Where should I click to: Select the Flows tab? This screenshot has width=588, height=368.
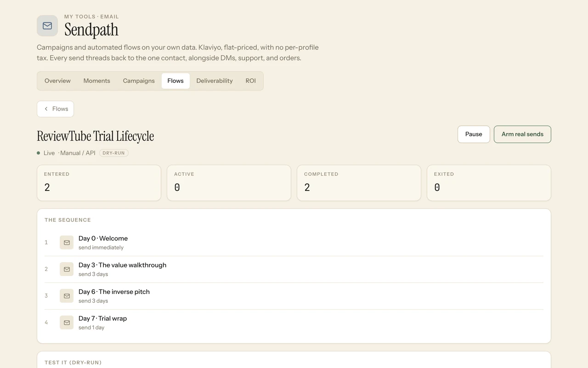[175, 81]
